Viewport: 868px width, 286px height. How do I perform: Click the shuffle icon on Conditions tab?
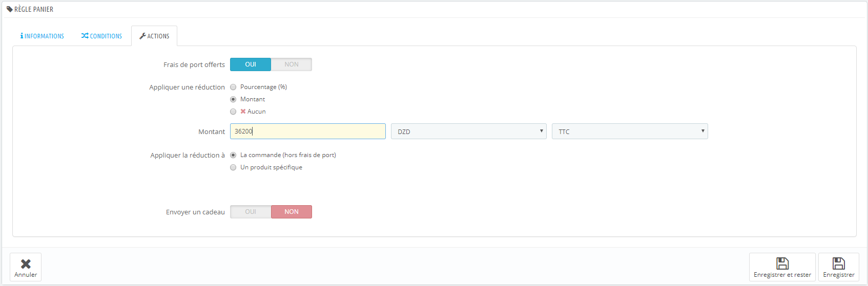[x=85, y=36]
